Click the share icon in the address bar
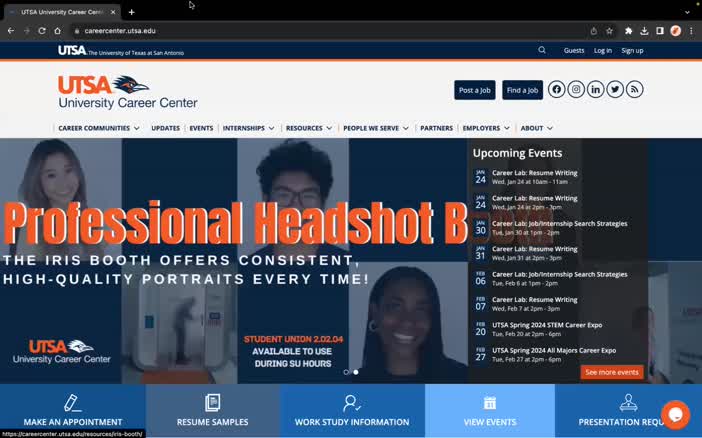 coord(594,31)
